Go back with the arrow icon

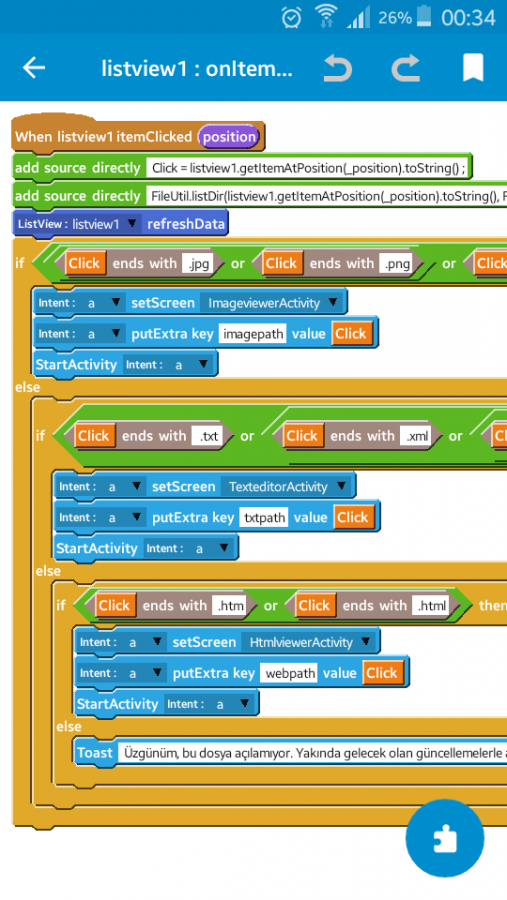tap(34, 68)
